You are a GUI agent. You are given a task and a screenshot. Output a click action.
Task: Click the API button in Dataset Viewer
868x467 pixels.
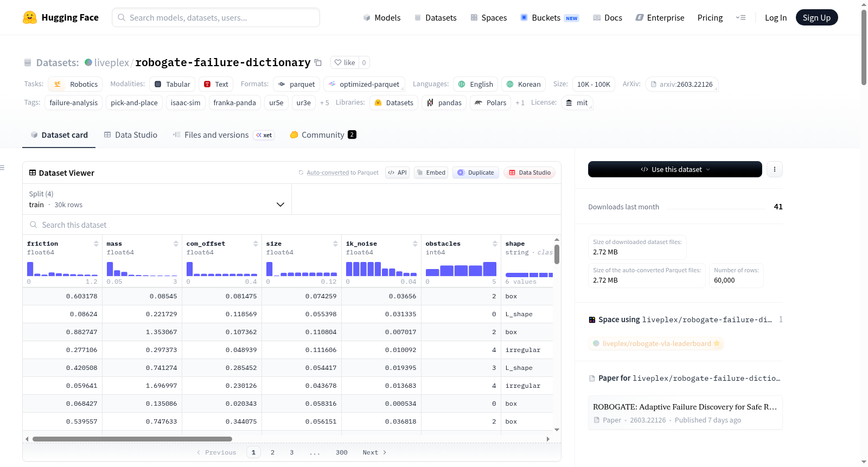pyautogui.click(x=398, y=172)
